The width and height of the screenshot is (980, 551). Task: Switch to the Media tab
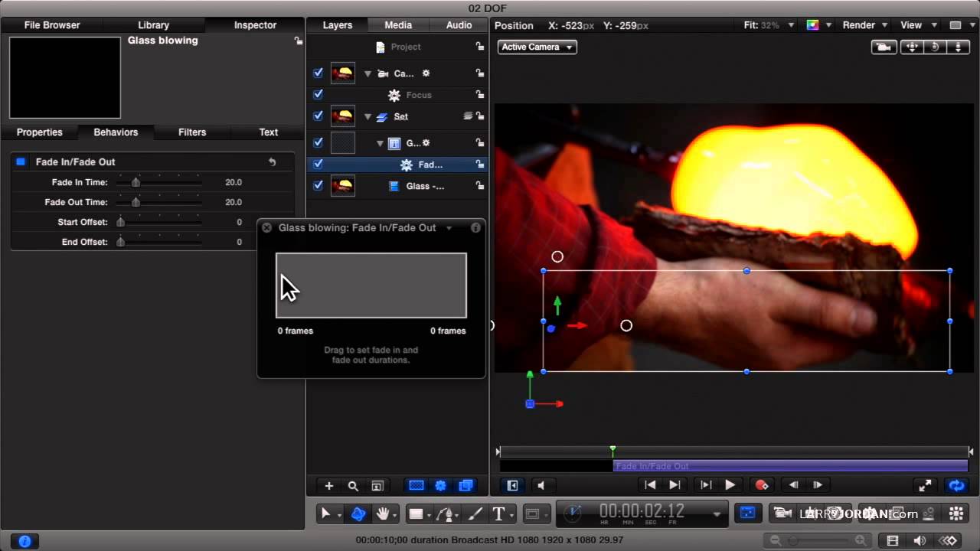pyautogui.click(x=398, y=25)
